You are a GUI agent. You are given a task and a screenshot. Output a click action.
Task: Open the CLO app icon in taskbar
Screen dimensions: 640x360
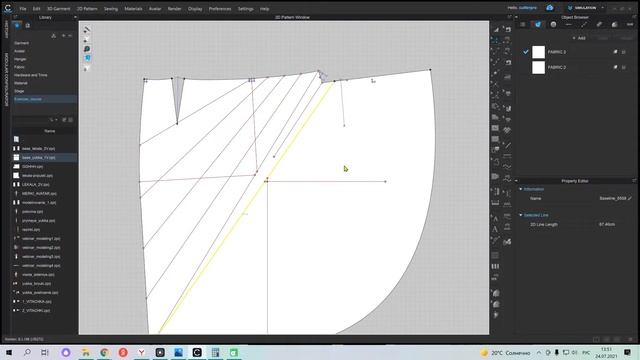tap(197, 352)
